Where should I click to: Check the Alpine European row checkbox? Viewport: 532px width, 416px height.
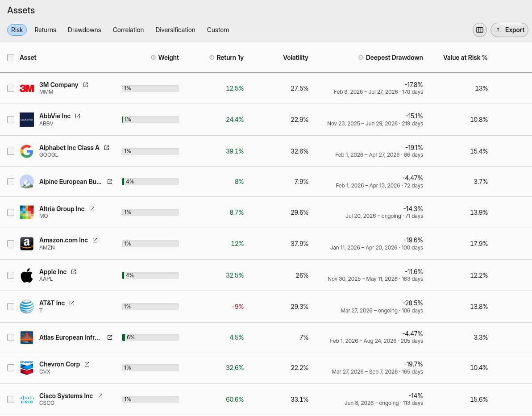11,182
